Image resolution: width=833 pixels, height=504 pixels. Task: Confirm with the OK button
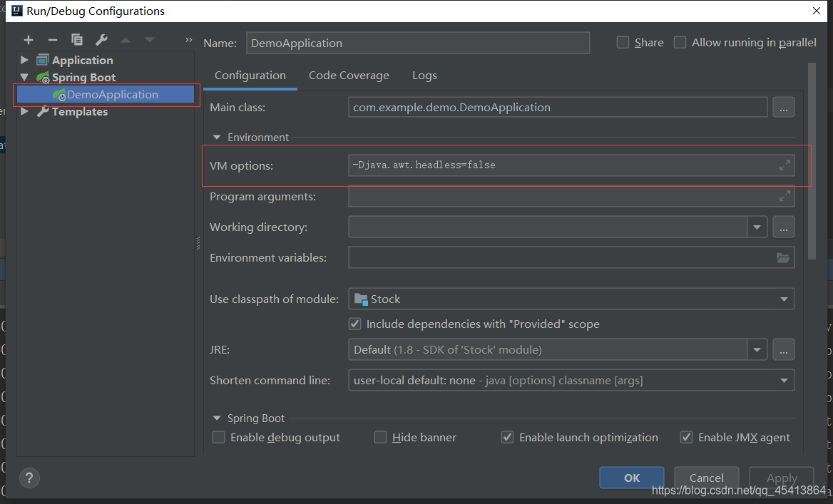pyautogui.click(x=632, y=478)
